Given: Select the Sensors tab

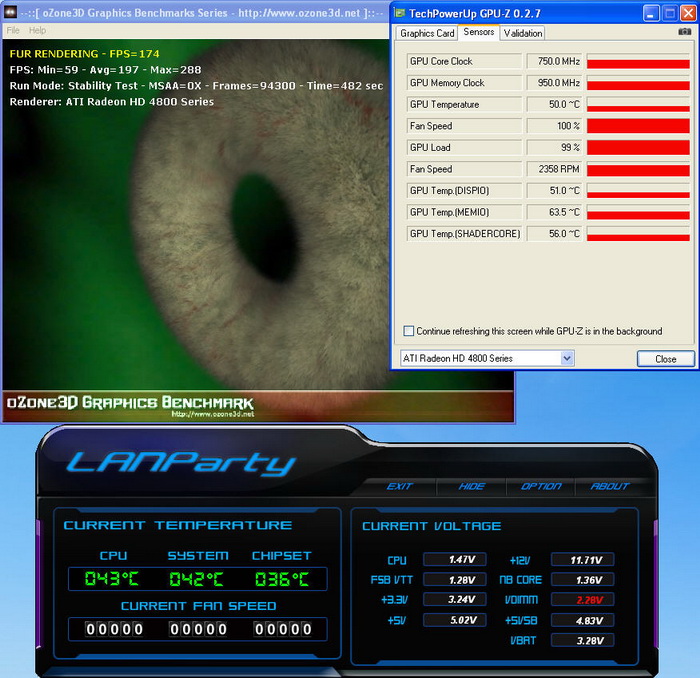Looking at the screenshot, I should point(479,32).
